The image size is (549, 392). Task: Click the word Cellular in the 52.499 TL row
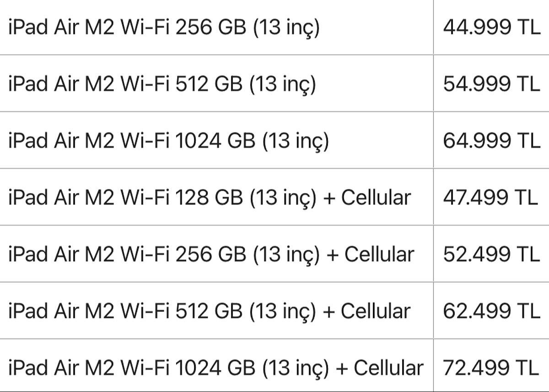(x=379, y=254)
